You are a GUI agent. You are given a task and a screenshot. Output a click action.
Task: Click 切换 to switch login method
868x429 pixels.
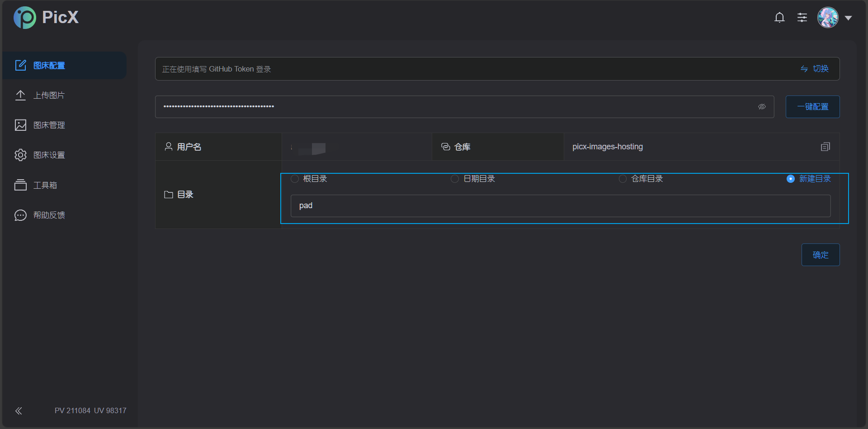pyautogui.click(x=821, y=69)
